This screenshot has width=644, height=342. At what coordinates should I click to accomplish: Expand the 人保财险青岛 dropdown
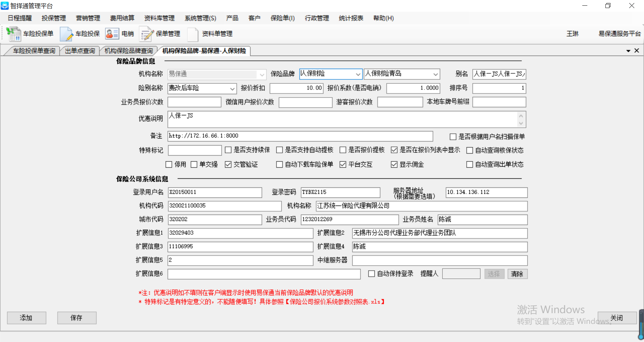pyautogui.click(x=435, y=74)
